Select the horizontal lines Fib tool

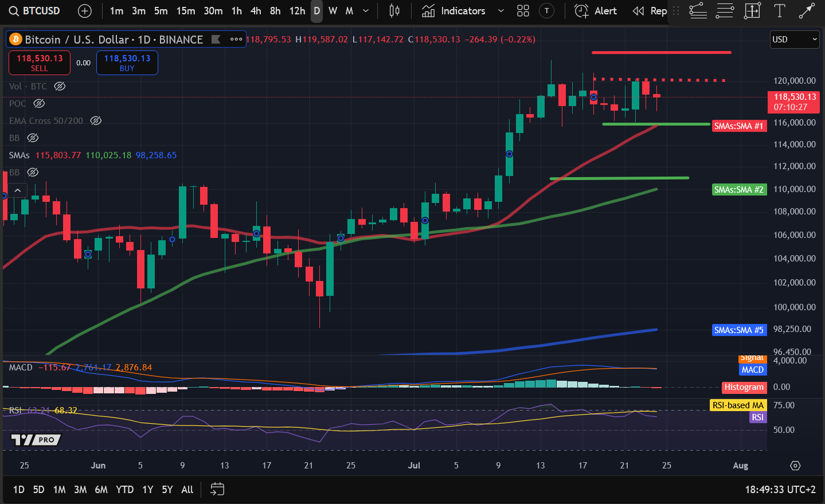click(725, 11)
